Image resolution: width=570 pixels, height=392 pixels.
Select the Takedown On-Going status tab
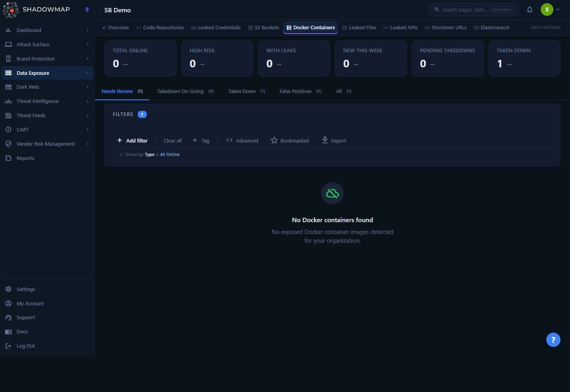coord(185,91)
